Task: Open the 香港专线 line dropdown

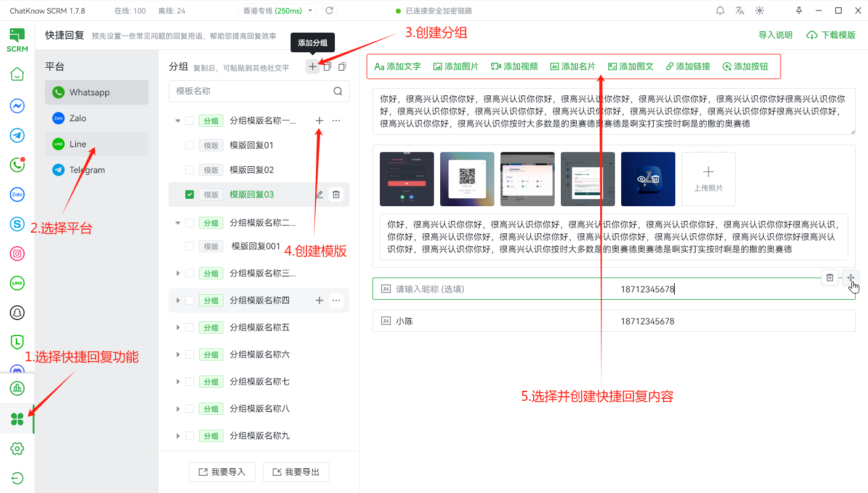Action: 277,10
